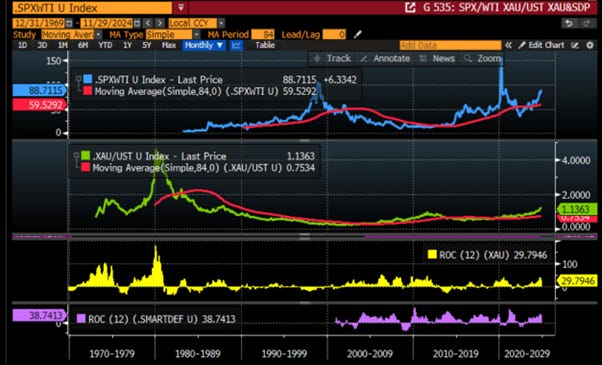Image resolution: width=602 pixels, height=365 pixels.
Task: Click the Edit Chart button
Action: pos(542,45)
